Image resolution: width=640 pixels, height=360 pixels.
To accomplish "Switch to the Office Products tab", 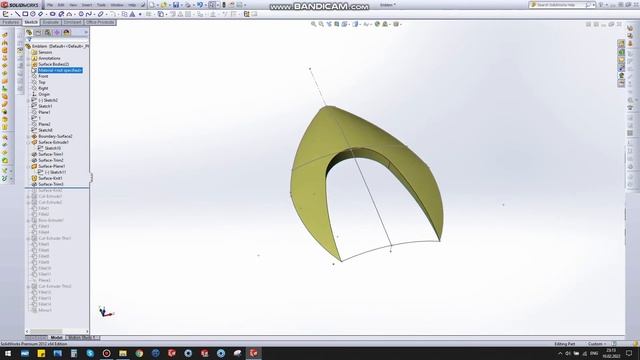I will 100,22.
